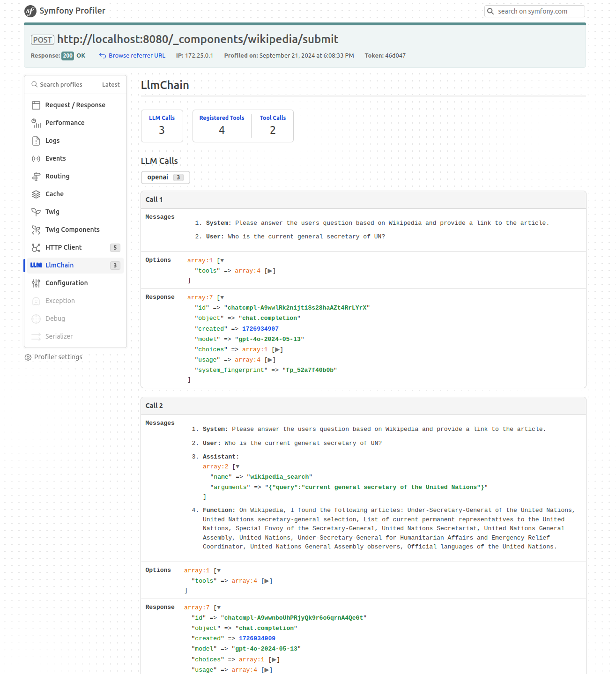Click the Browse referrer arrow icon
616x674 pixels.
coord(103,56)
